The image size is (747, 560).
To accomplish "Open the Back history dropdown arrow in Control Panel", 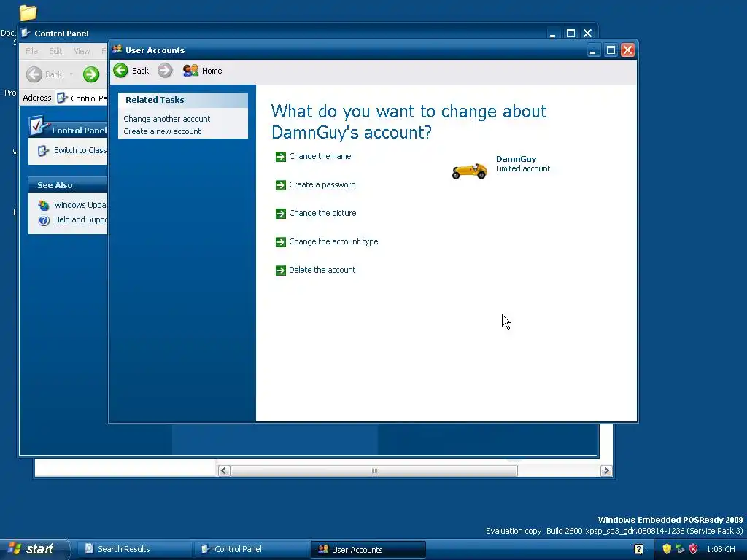I will (x=71, y=74).
